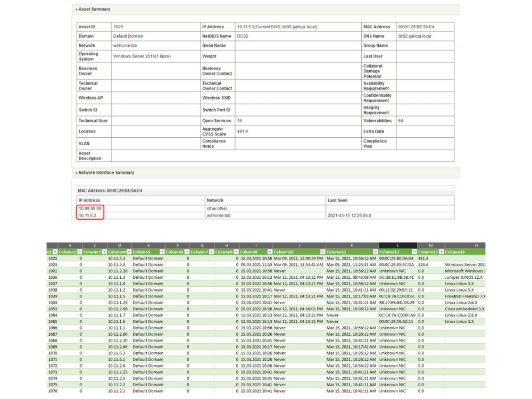
Task: Click the Asset Description empty field
Action: pos(282,156)
